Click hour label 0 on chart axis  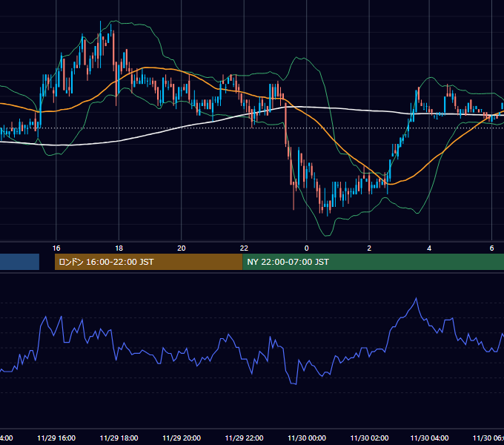[306, 248]
